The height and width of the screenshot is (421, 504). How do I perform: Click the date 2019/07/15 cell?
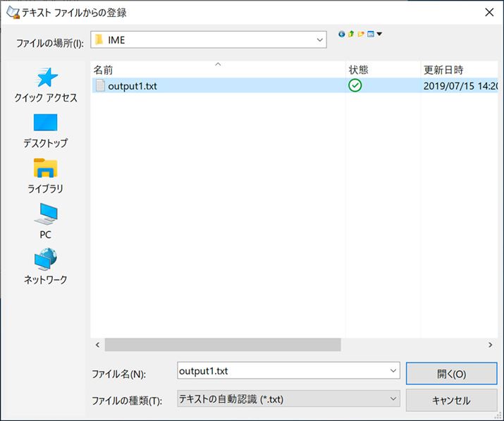[460, 86]
